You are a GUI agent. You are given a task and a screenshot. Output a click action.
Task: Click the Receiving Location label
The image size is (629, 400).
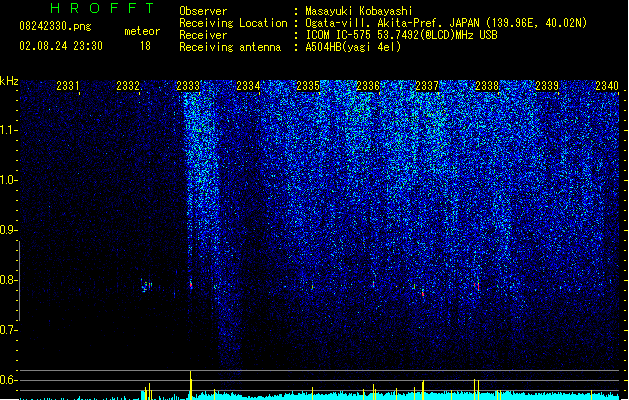(233, 23)
